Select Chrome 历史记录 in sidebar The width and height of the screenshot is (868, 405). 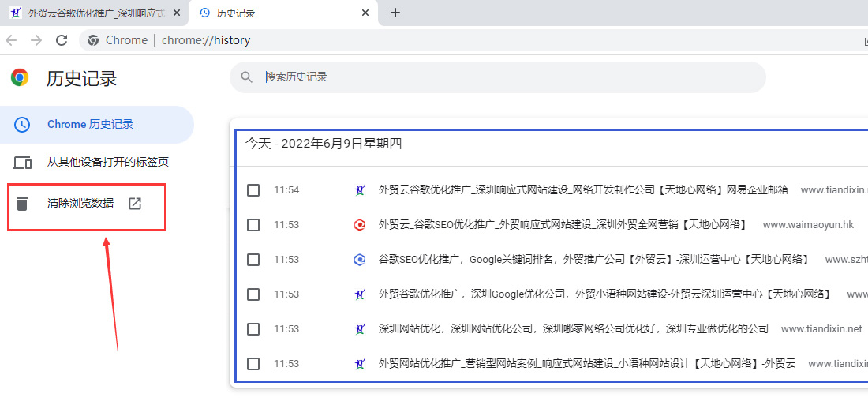(90, 125)
